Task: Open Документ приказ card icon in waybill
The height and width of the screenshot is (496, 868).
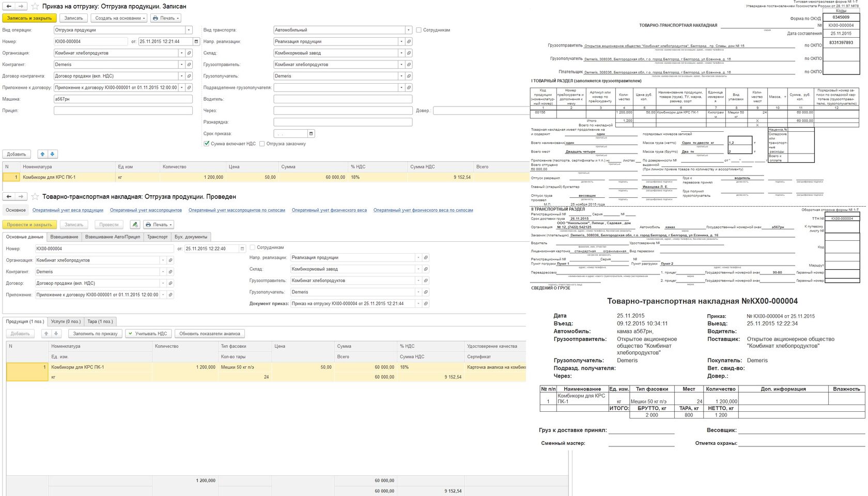Action: pyautogui.click(x=426, y=303)
